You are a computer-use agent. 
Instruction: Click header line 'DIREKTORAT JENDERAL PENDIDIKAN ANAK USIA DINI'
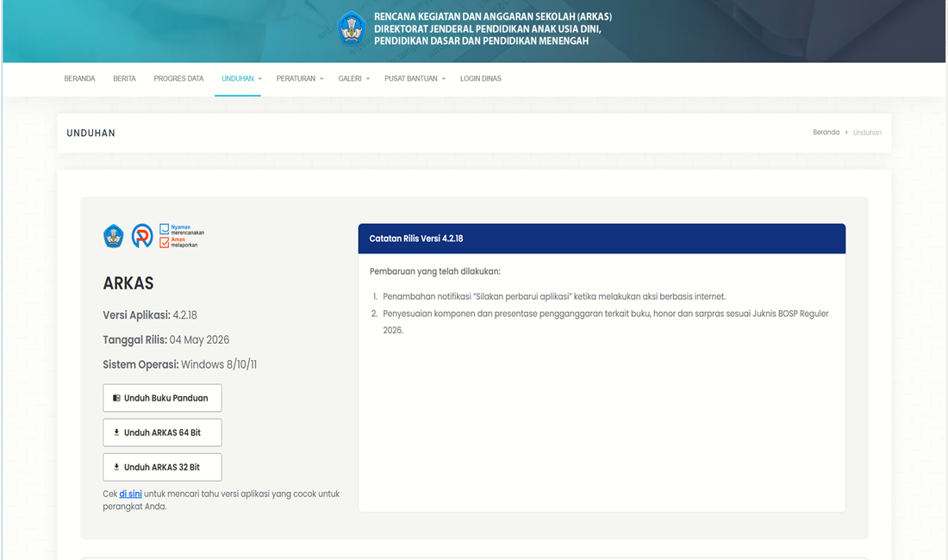[487, 29]
